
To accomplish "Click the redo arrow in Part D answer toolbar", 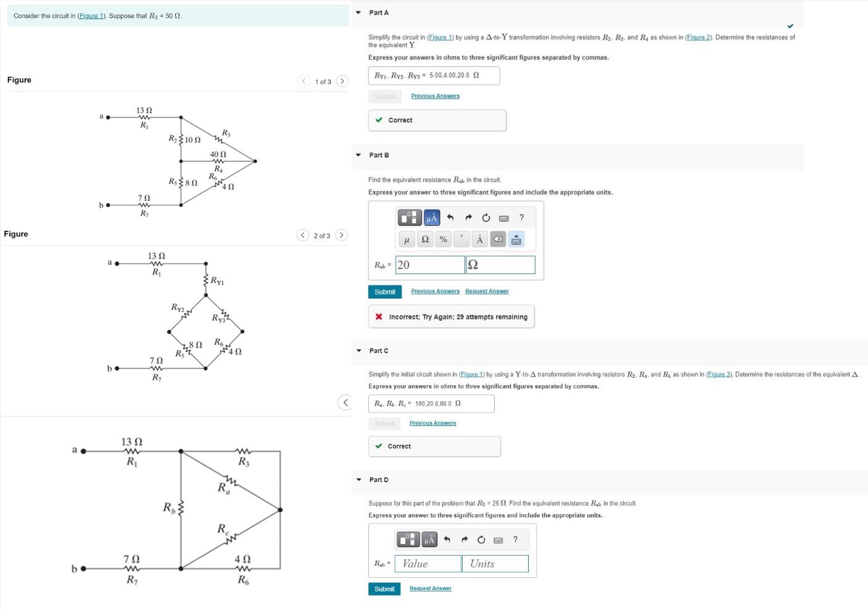I will pos(465,540).
